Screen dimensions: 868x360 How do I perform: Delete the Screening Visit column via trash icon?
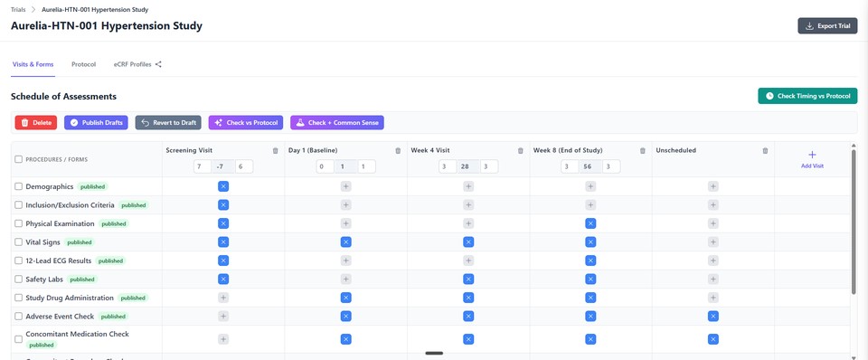(x=275, y=151)
